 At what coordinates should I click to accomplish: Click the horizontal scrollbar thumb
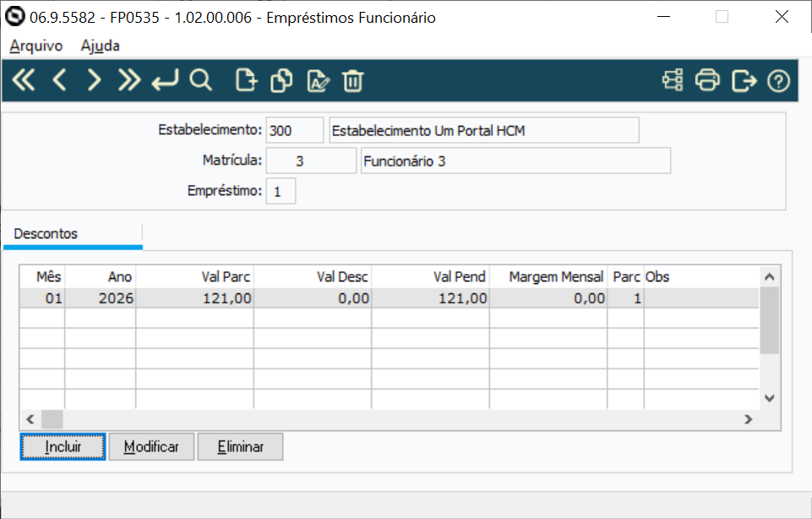52,419
